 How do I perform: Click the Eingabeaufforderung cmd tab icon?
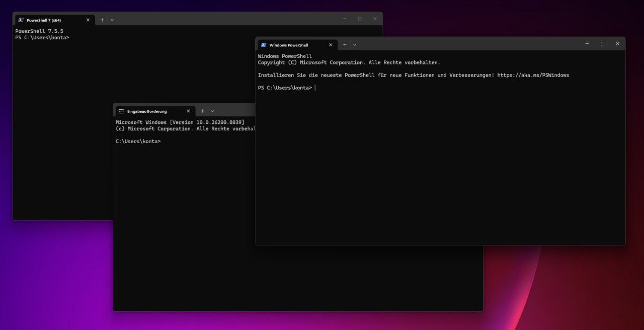(121, 111)
